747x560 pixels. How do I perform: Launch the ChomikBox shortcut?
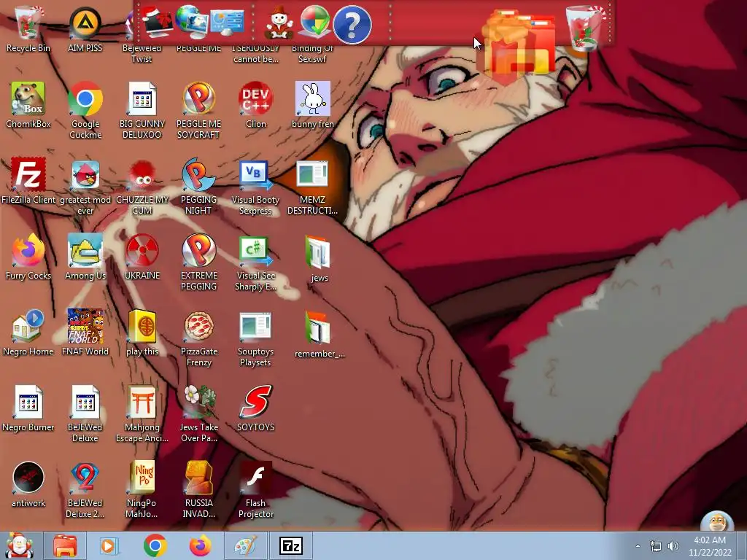point(28,105)
